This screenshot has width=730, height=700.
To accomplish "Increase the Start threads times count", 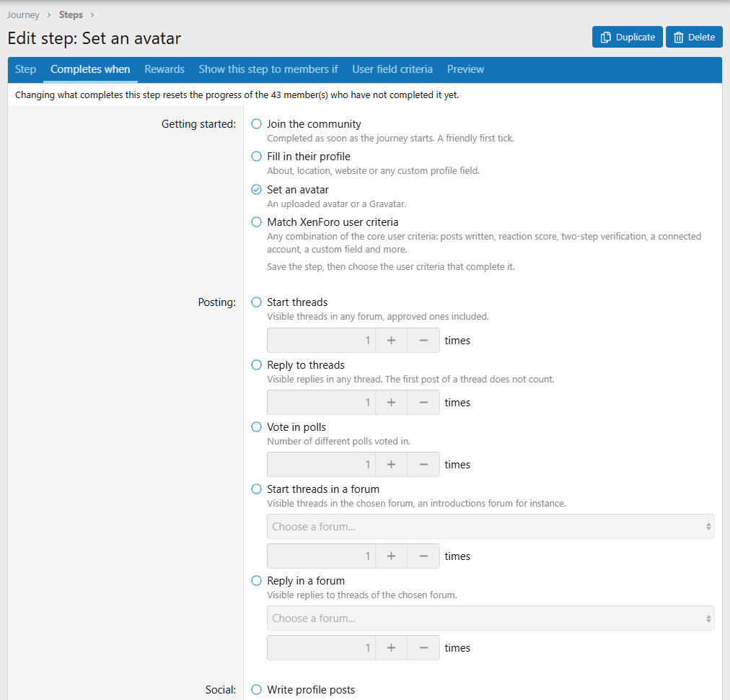I will pyautogui.click(x=391, y=341).
